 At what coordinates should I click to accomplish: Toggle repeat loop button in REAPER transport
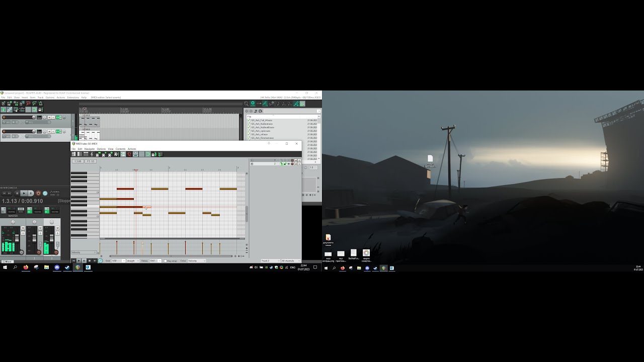[x=45, y=193]
